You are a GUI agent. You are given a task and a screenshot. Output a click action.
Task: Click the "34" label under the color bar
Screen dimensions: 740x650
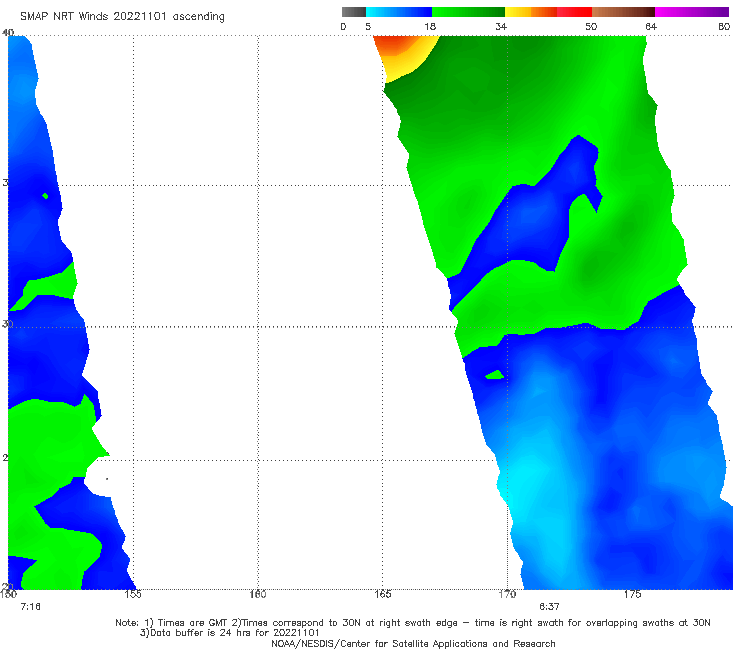click(x=501, y=27)
